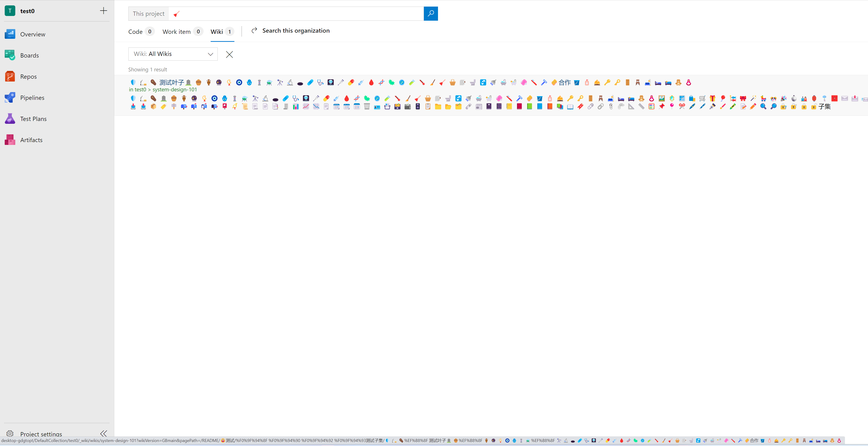Clear filters with the X button

(229, 54)
